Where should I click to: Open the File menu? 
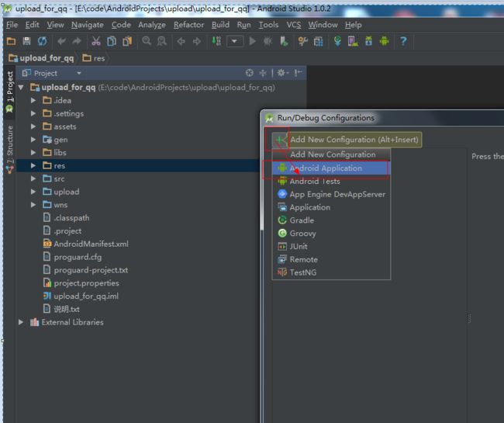12,25
